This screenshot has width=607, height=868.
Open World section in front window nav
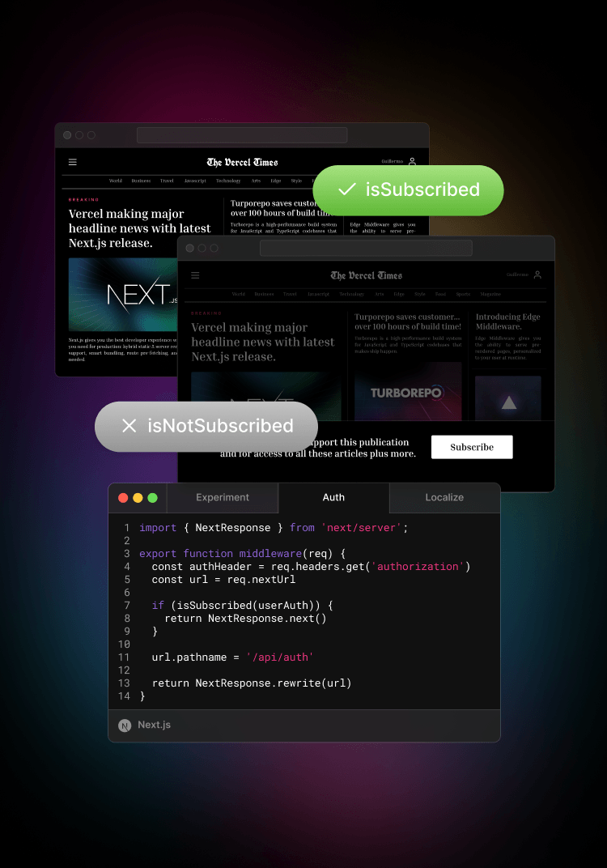coord(239,295)
